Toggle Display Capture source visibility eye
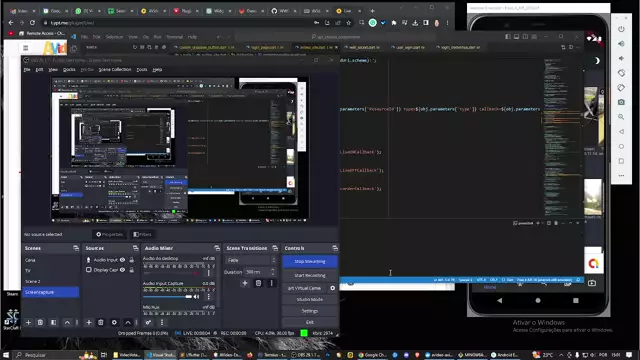640x360 pixels. [x=122, y=270]
